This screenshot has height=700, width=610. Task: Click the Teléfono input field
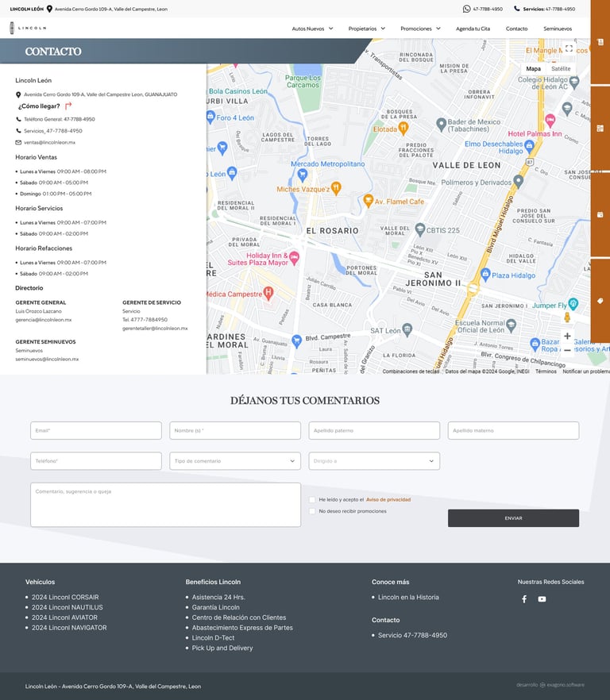point(96,460)
